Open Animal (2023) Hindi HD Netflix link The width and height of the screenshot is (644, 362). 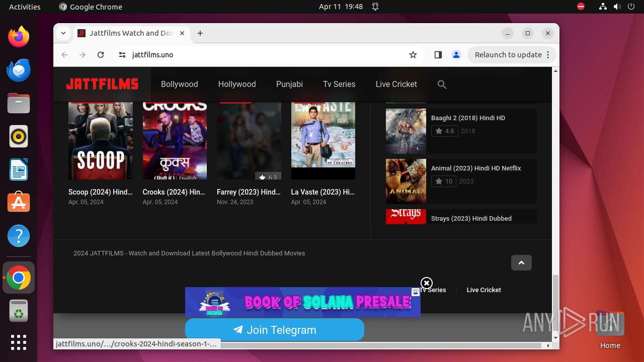(476, 168)
